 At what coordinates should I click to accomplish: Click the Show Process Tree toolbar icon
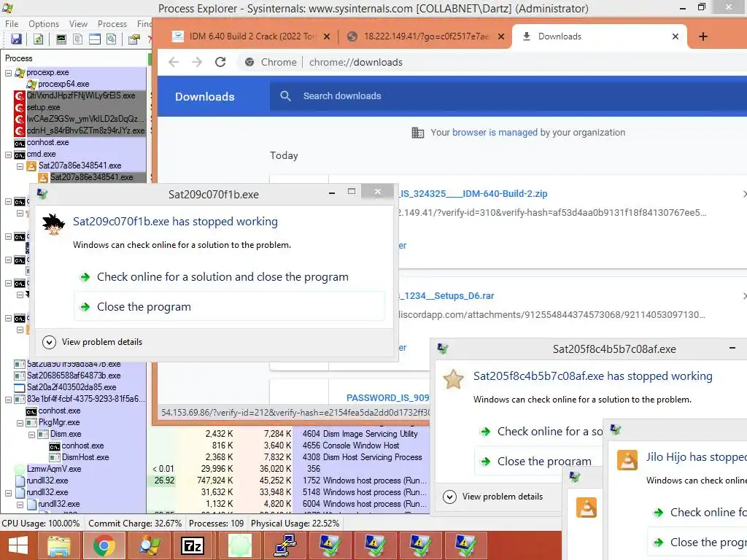click(x=77, y=39)
